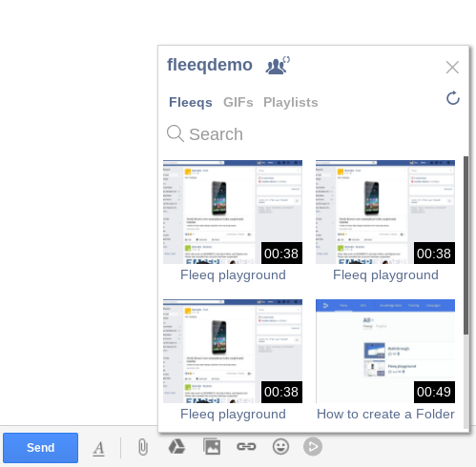Click the magnifier search icon
The width and height of the screenshot is (476, 467).
click(x=176, y=133)
